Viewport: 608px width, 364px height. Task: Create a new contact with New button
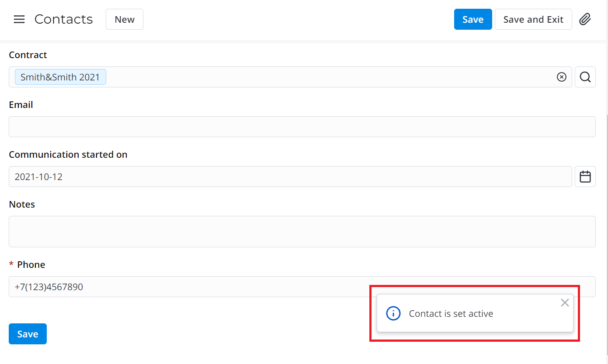click(124, 19)
